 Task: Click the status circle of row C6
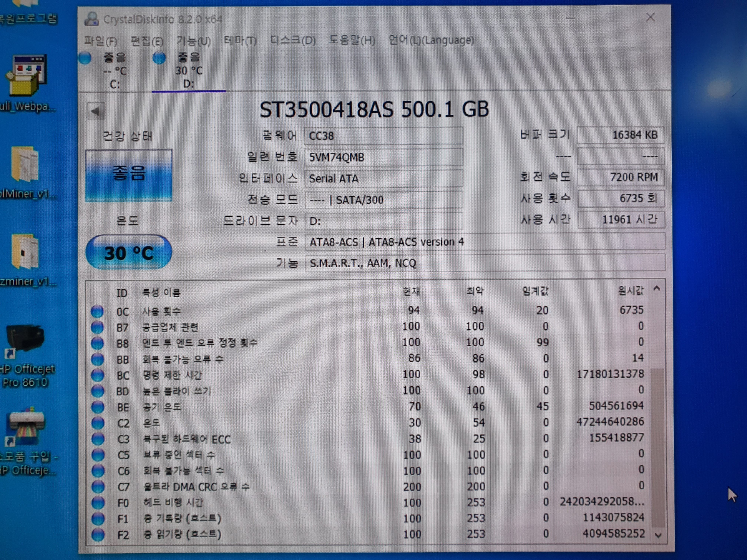(x=98, y=471)
